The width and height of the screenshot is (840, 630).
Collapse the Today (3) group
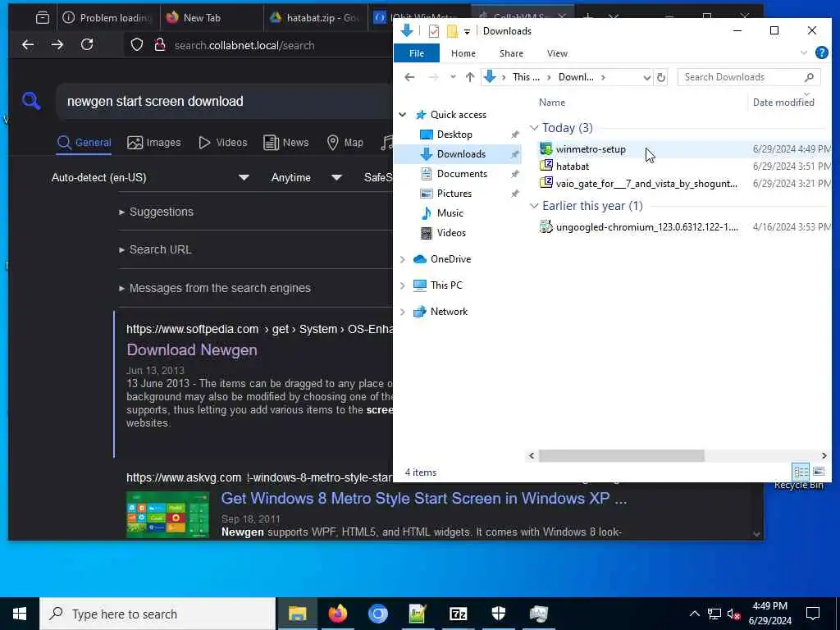pos(534,128)
